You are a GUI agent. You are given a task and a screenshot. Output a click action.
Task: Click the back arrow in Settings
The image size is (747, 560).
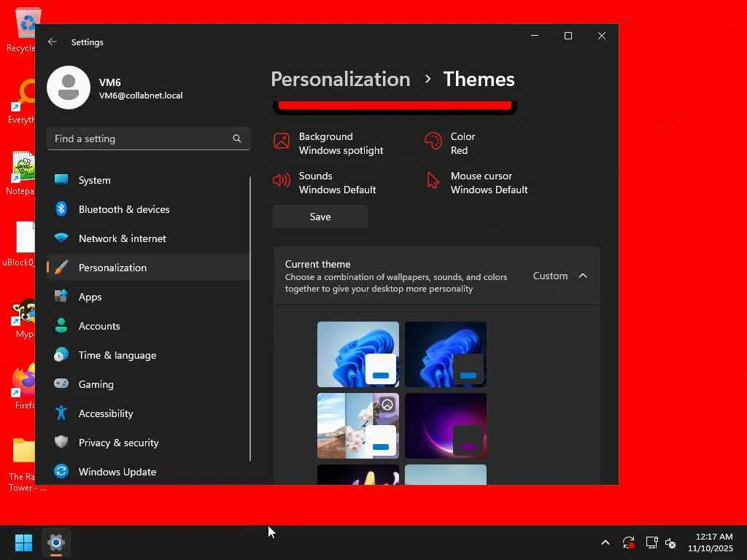(53, 42)
